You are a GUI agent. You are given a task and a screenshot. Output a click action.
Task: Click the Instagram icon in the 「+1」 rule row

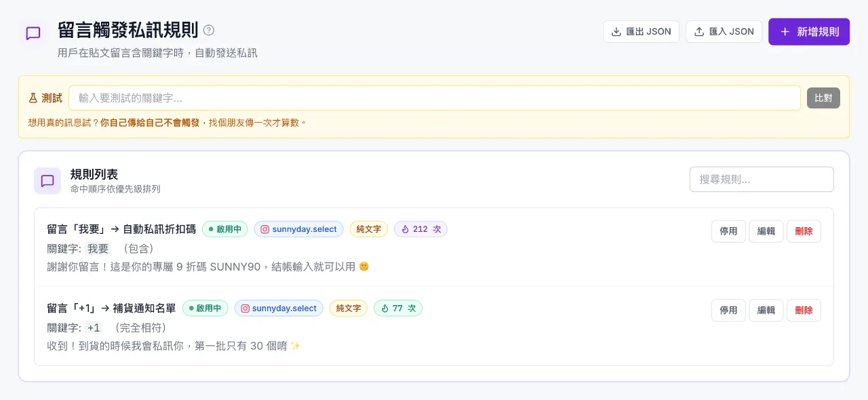[x=245, y=308]
